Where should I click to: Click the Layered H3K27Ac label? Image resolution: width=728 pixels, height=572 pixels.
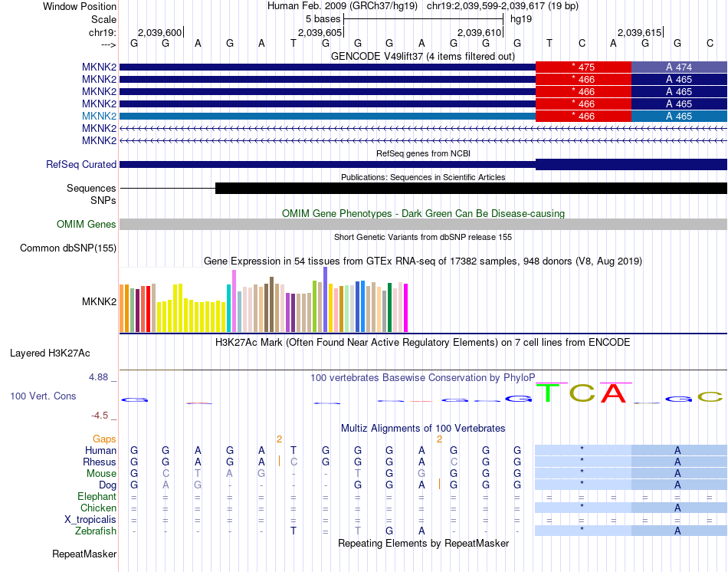pos(50,353)
